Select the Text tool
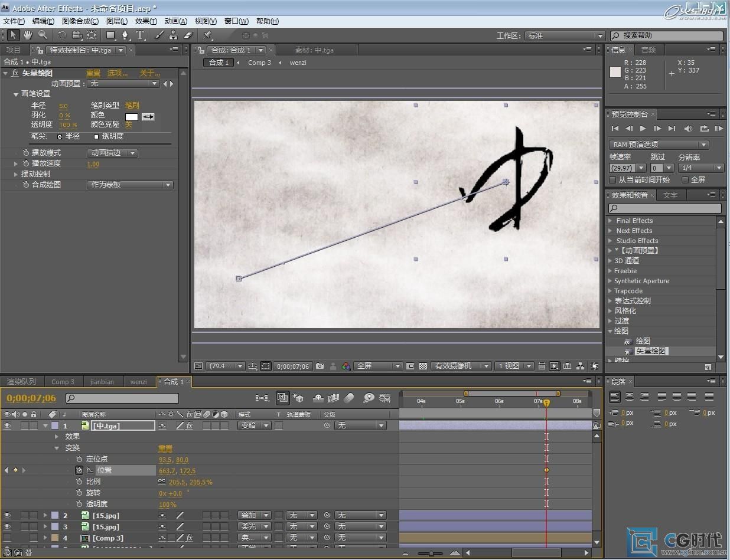 pos(140,35)
